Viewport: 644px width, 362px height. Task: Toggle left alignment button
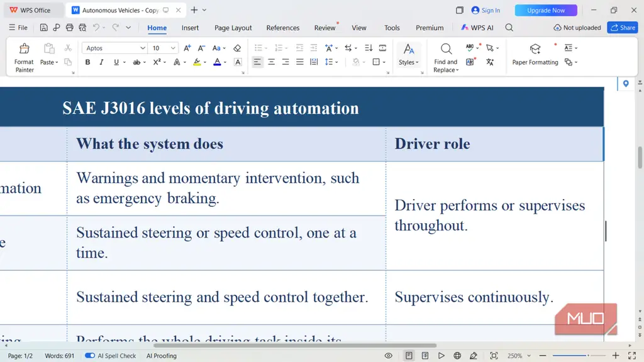pos(257,62)
